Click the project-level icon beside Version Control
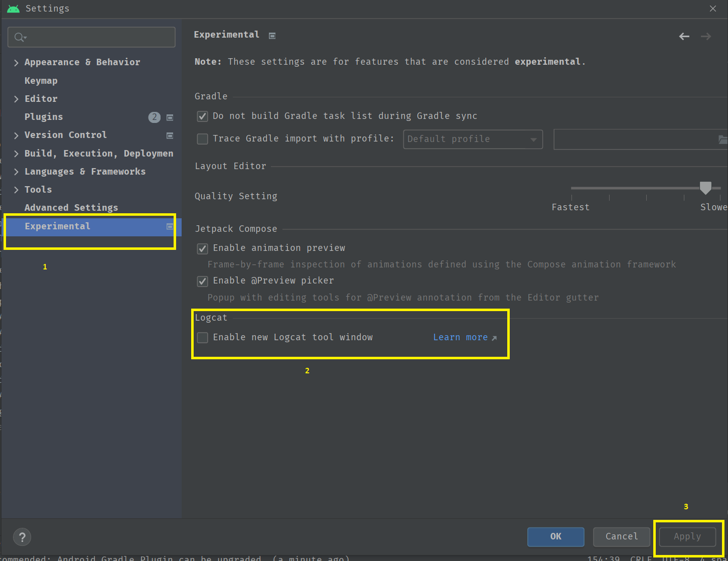This screenshot has height=561, width=728. coord(170,135)
